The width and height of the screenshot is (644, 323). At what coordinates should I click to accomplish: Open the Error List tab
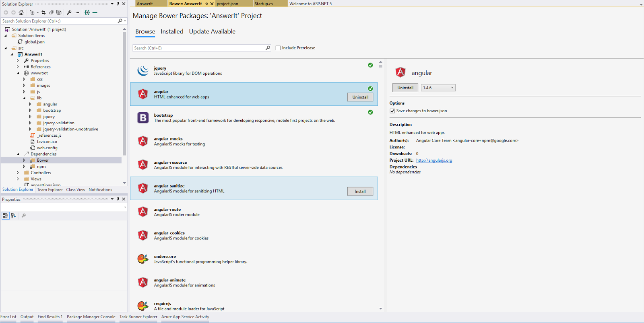[8, 317]
